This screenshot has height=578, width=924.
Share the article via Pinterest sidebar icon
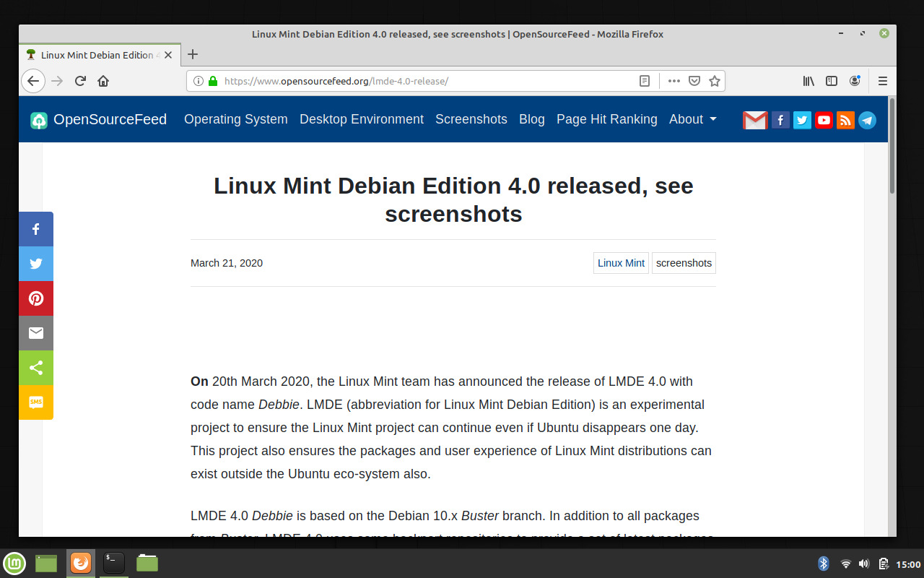(35, 298)
